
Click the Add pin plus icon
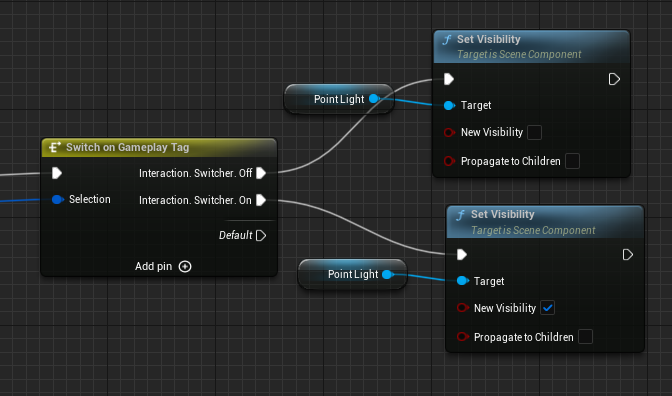tap(185, 267)
